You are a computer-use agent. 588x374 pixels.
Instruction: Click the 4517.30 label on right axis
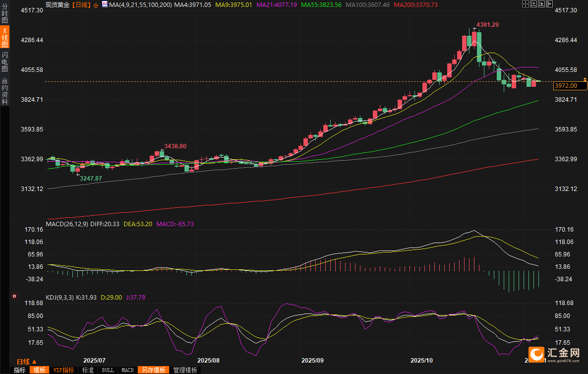(566, 10)
